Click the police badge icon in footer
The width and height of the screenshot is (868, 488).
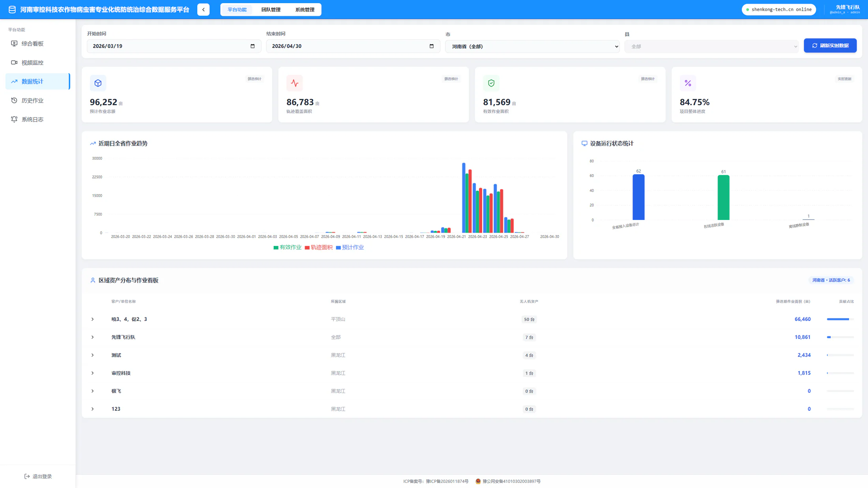coord(478,481)
